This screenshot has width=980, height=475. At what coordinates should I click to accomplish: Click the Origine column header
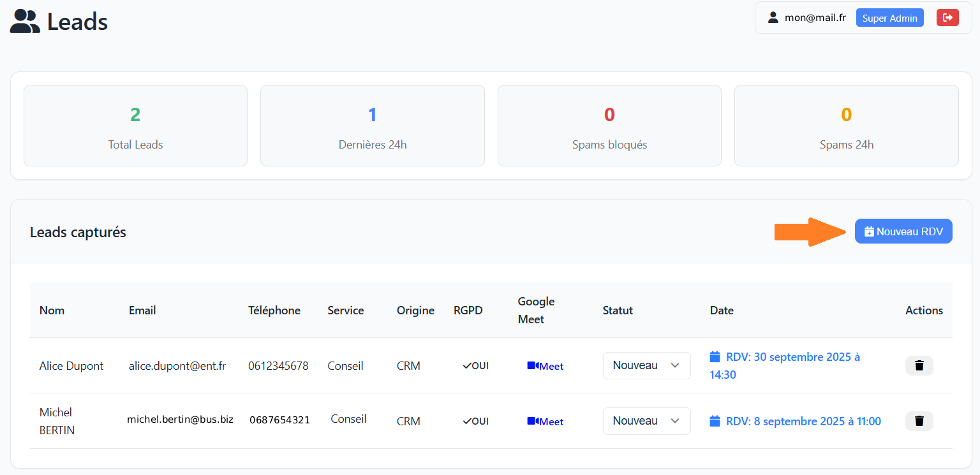pyautogui.click(x=415, y=311)
